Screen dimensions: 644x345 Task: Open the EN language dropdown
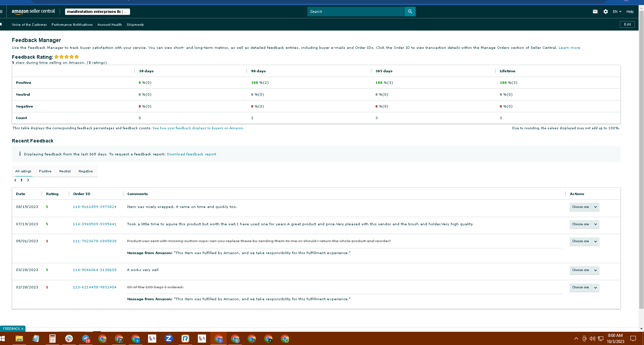tap(617, 12)
